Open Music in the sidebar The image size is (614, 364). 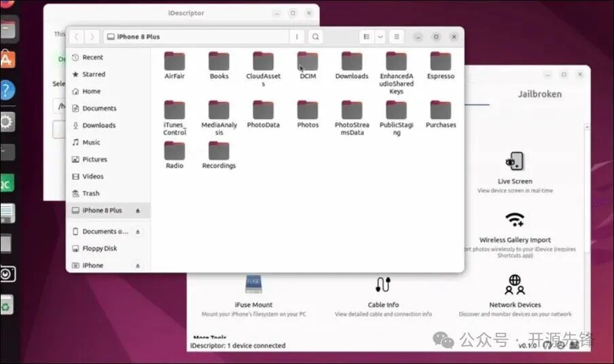click(108, 143)
